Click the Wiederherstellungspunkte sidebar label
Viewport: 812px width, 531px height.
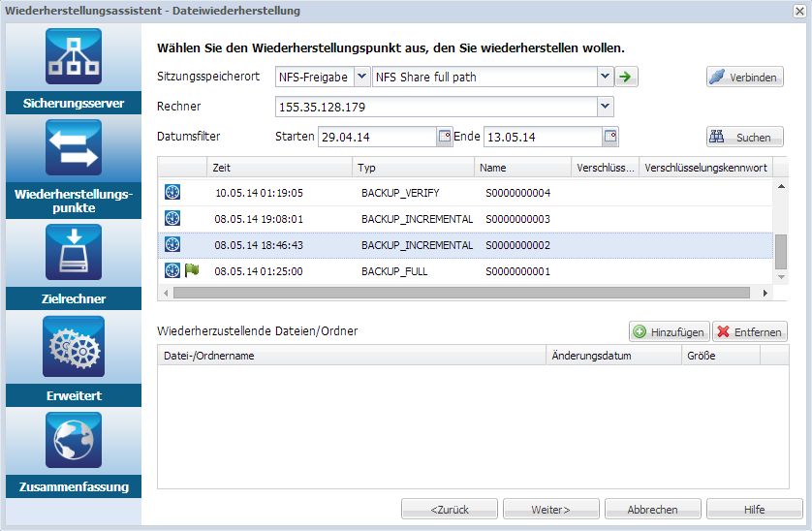74,201
